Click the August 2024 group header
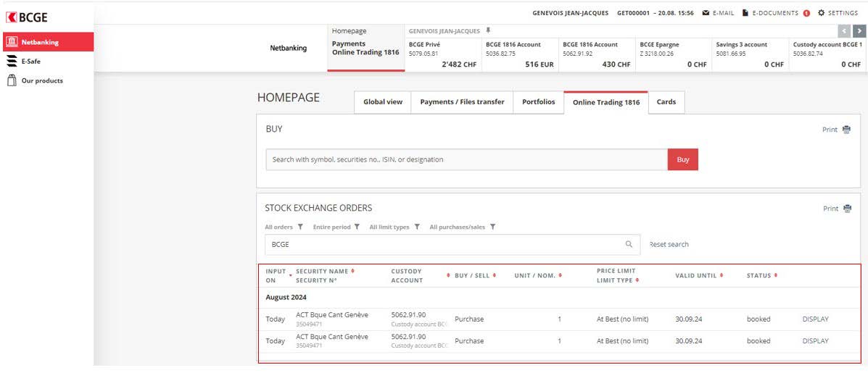Screen dimensions: 868x373 point(286,297)
